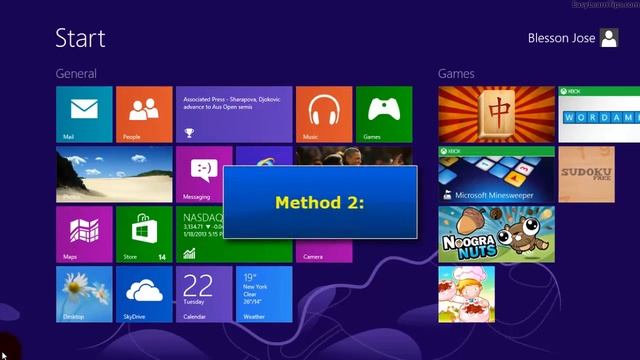Click the Games group heading
The height and width of the screenshot is (360, 640).
(x=456, y=73)
